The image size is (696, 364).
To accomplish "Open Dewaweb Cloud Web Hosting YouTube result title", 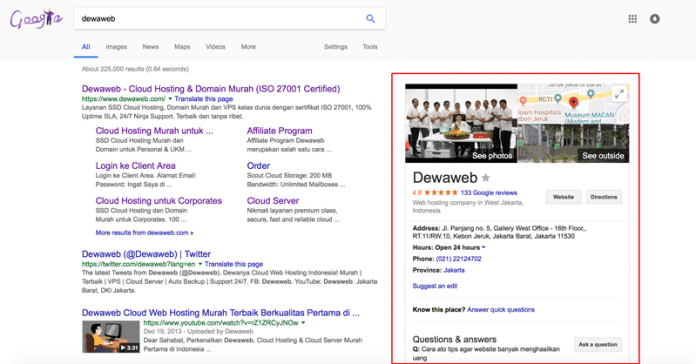I will pyautogui.click(x=221, y=313).
